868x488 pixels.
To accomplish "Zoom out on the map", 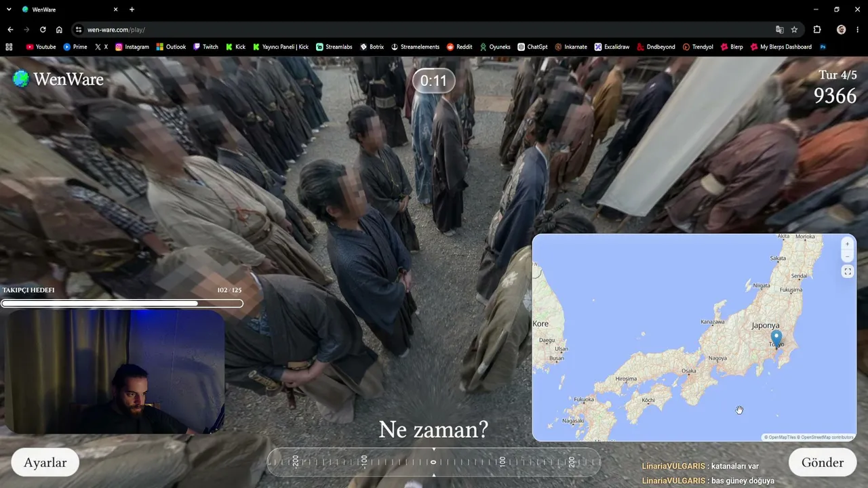I will tap(847, 256).
